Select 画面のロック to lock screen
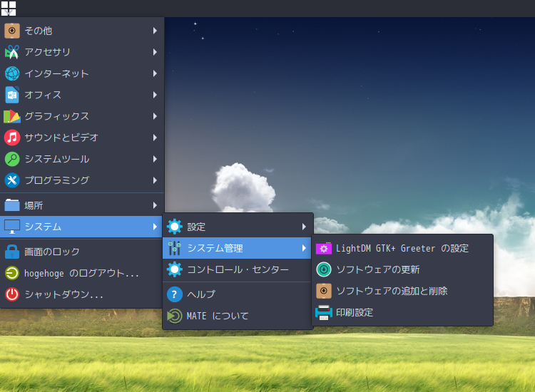The height and width of the screenshot is (392, 535). 82,252
